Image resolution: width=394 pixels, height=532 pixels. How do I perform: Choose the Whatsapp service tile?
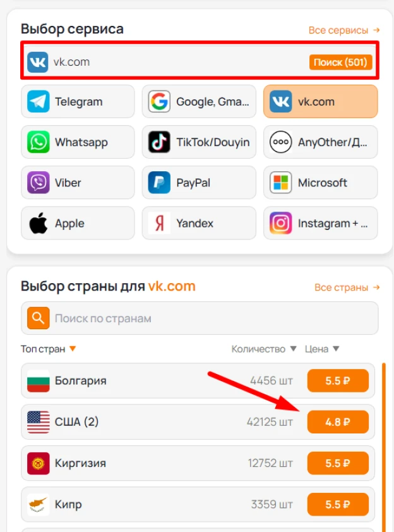(x=78, y=142)
